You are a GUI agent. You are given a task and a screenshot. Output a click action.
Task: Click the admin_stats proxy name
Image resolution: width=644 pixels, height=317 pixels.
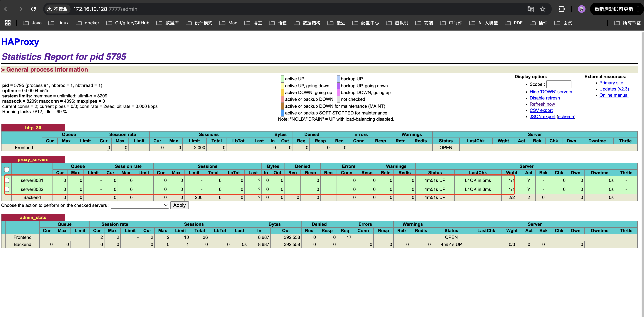[33, 217]
